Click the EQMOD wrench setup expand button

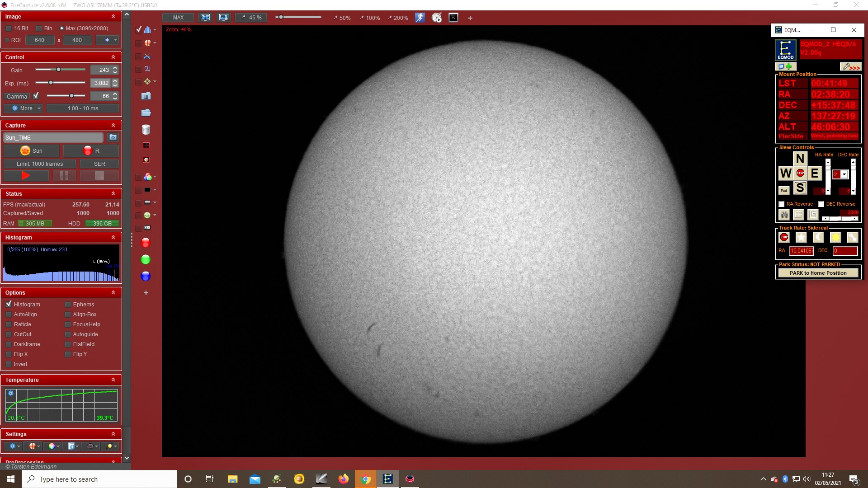pos(851,67)
